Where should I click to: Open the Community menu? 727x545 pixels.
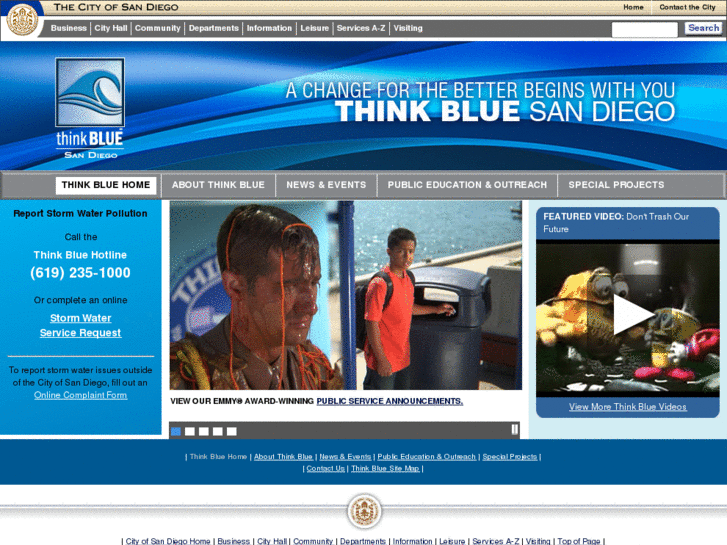click(158, 28)
